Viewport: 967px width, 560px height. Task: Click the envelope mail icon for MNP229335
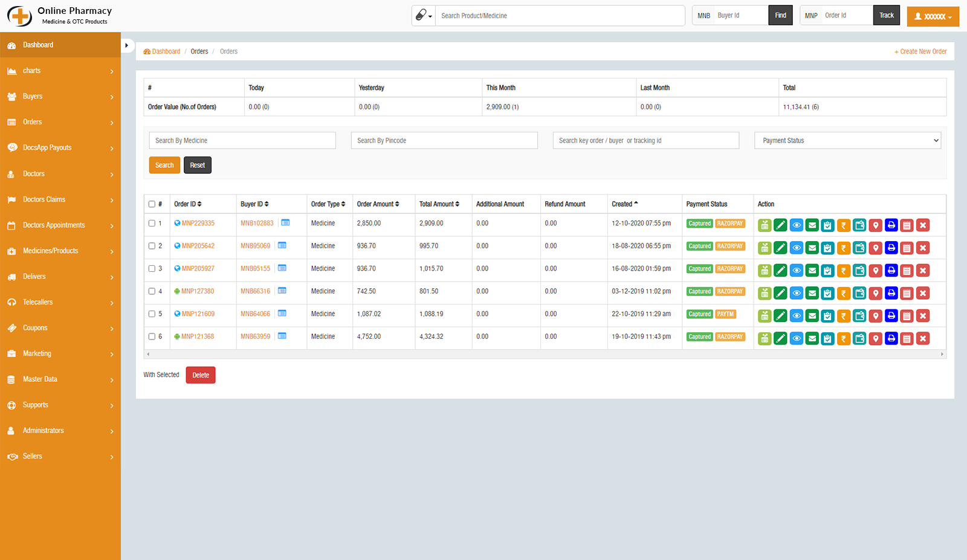[812, 225]
